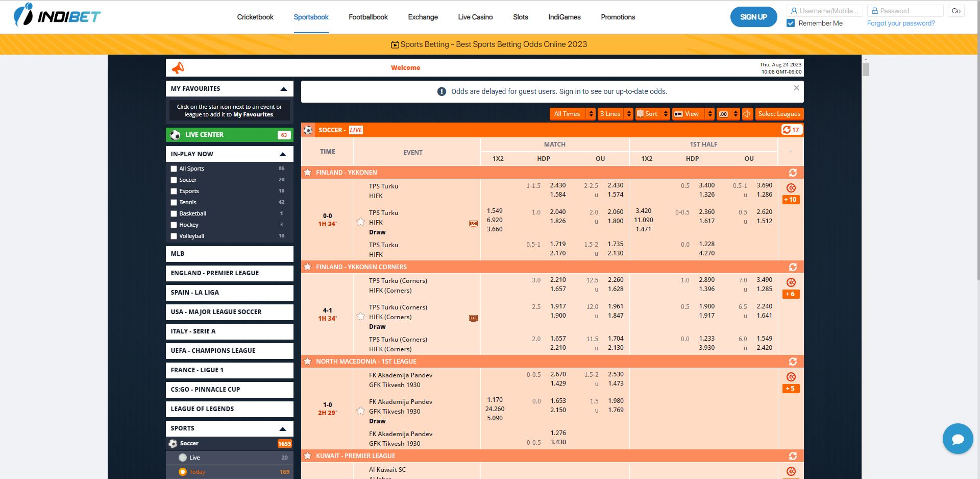Add TPS Turku vs HIFK match to favourites
The image size is (980, 479).
(x=361, y=222)
